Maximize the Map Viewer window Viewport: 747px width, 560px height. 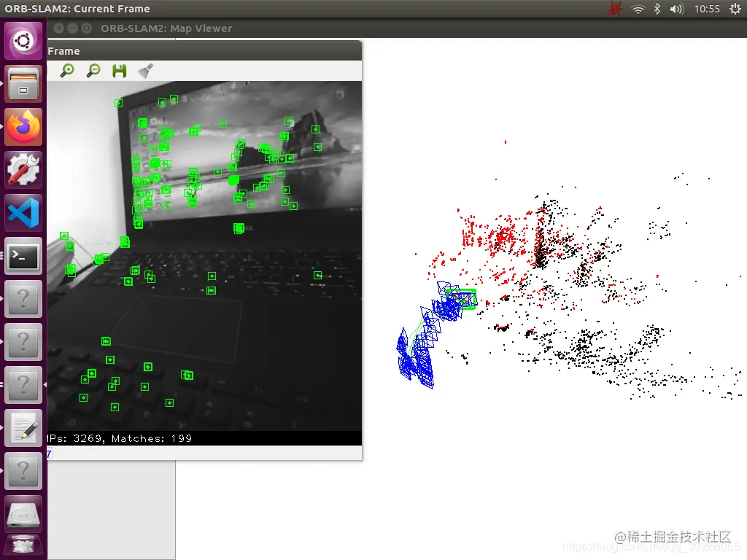pos(86,28)
